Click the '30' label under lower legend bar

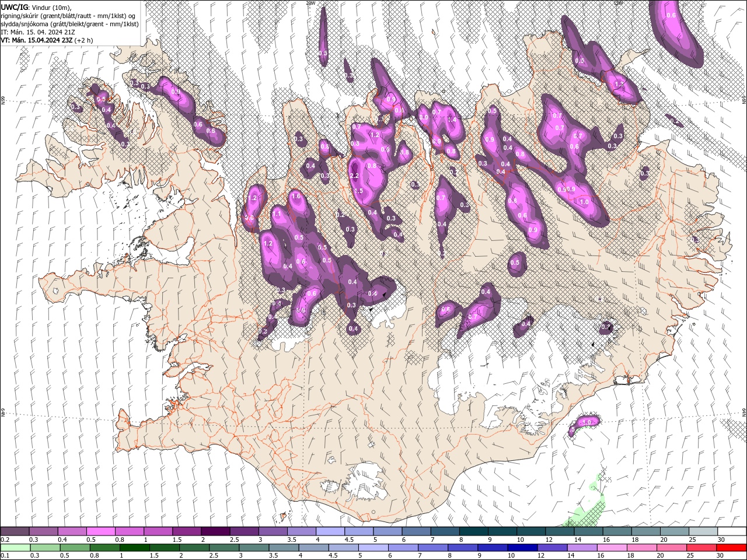pos(721,555)
